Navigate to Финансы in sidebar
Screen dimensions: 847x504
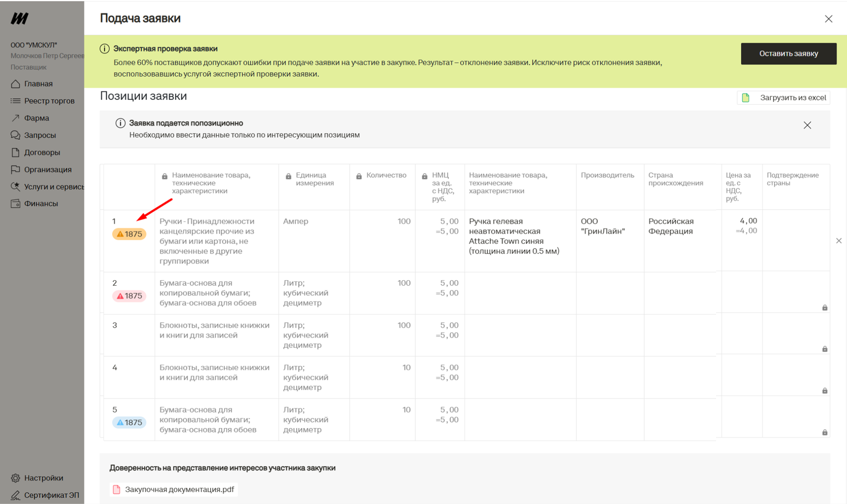tap(41, 204)
